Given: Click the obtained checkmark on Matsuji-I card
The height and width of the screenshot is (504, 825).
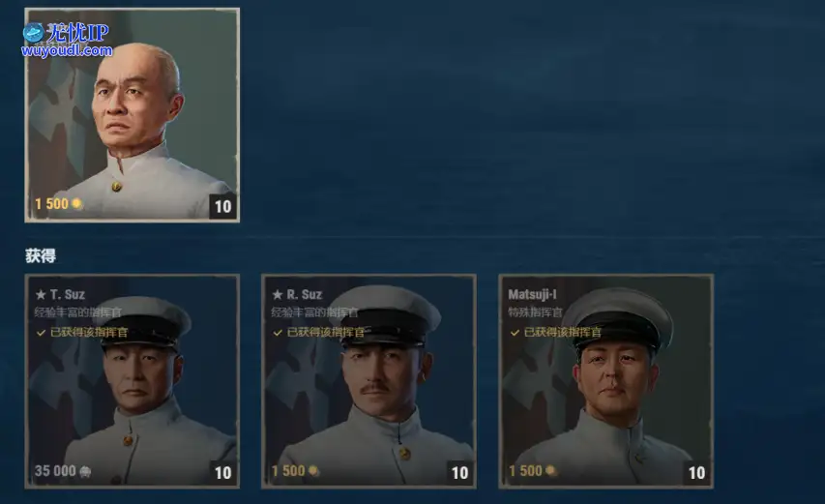Looking at the screenshot, I should pos(516,333).
